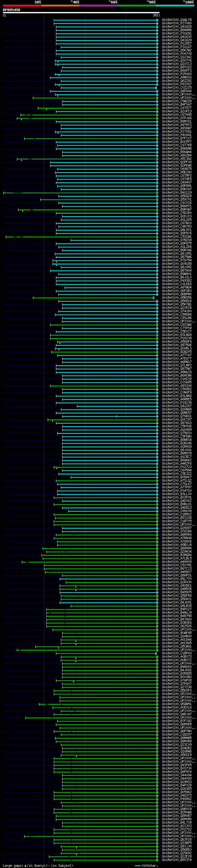Viewport: 197px width, 868px height.
Task: Select hit UniRef100_A7PJ66
Action: pyautogui.click(x=176, y=118)
